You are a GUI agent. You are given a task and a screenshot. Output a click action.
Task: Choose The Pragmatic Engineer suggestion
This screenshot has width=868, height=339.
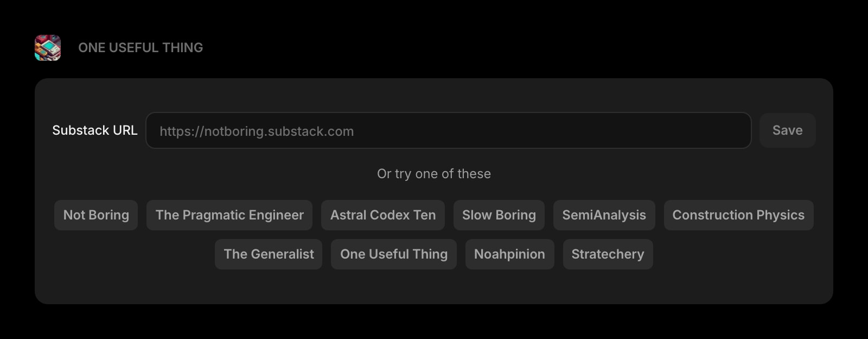click(x=229, y=215)
